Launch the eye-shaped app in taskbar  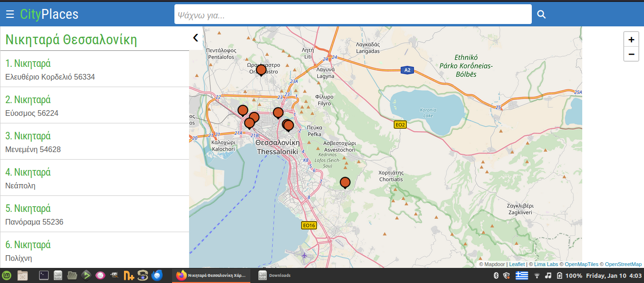pos(143,275)
